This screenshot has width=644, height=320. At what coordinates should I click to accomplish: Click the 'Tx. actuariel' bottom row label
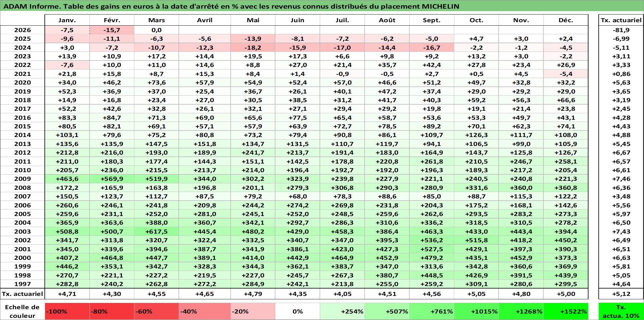click(23, 294)
